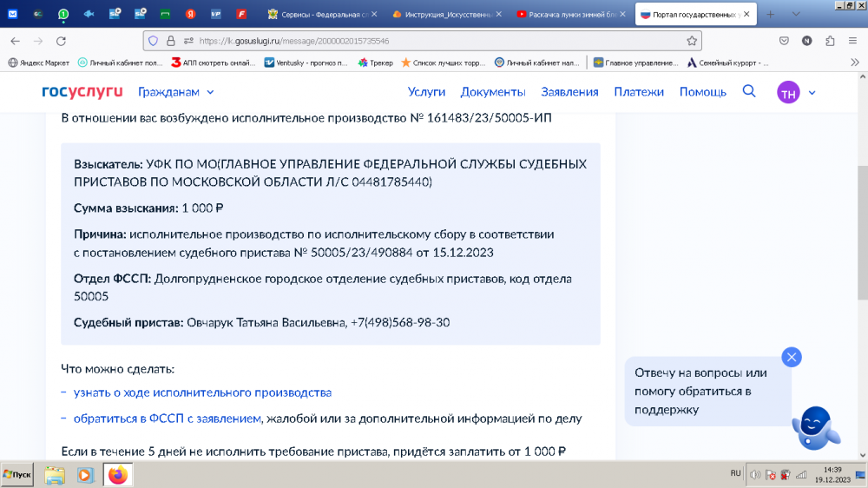
Task: Show more bookmarks with the overflow chevron
Action: click(x=854, y=63)
